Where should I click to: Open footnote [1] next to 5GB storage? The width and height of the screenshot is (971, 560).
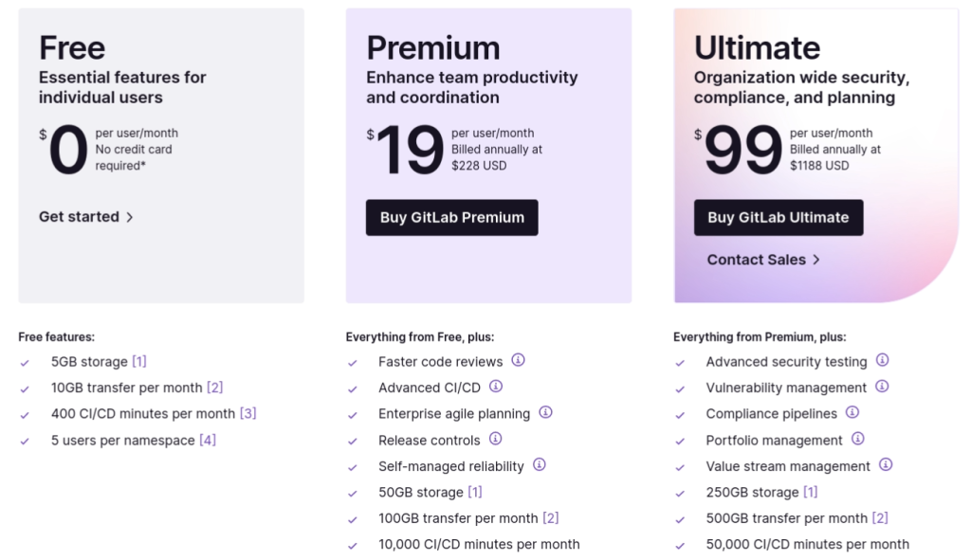(x=139, y=361)
